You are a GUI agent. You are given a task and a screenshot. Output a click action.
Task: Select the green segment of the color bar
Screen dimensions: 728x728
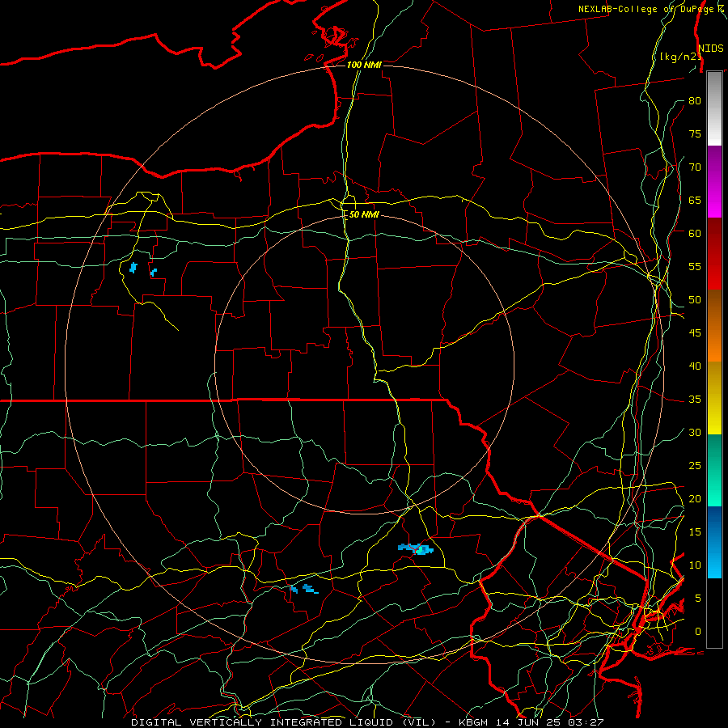[714, 470]
